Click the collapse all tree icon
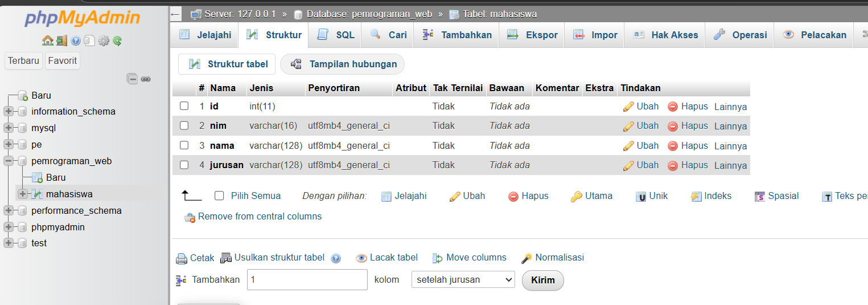This screenshot has width=868, height=305. 132,79
